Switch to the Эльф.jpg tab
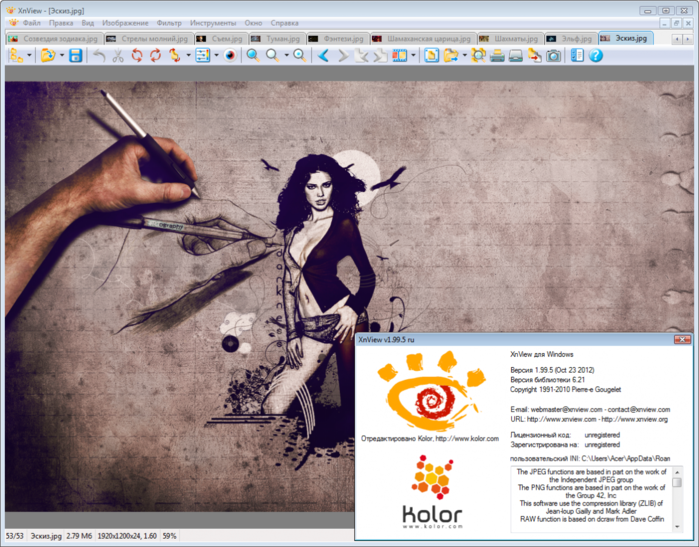699x547 pixels. (572, 39)
